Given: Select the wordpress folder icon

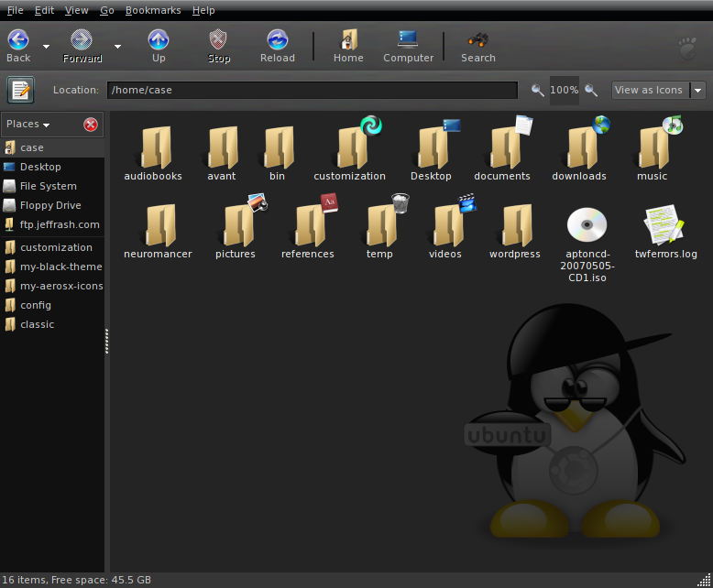Looking at the screenshot, I should pyautogui.click(x=515, y=226).
